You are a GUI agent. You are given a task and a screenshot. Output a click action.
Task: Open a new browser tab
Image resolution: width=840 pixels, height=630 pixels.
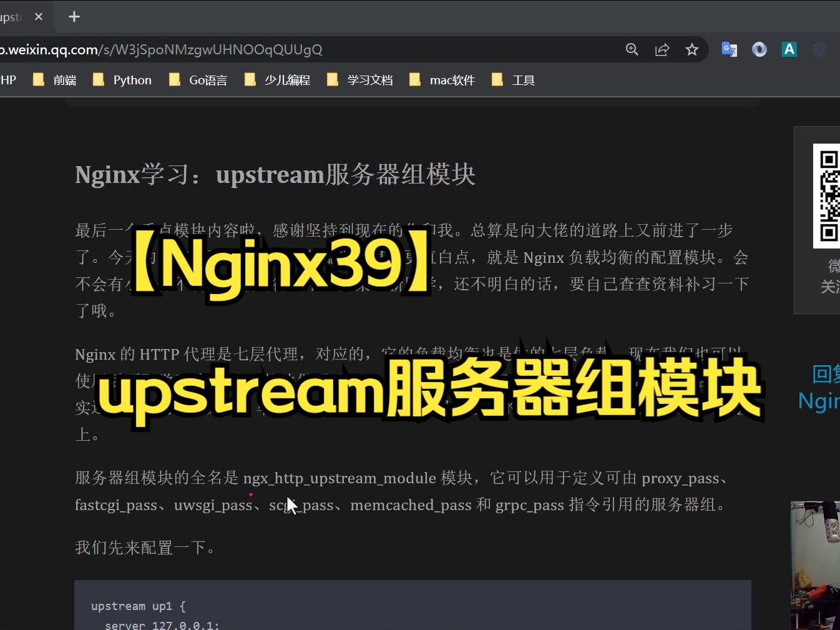(74, 17)
